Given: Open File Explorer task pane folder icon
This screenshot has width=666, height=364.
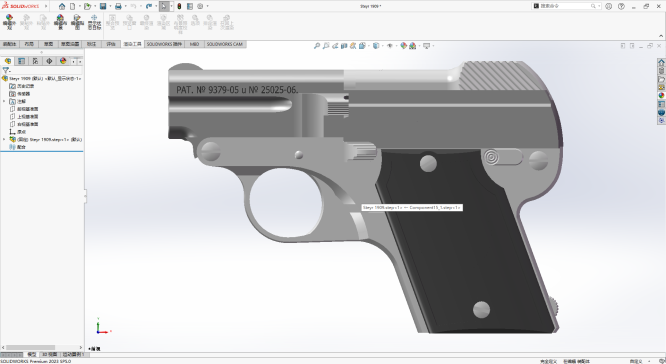Looking at the screenshot, I should 661,79.
